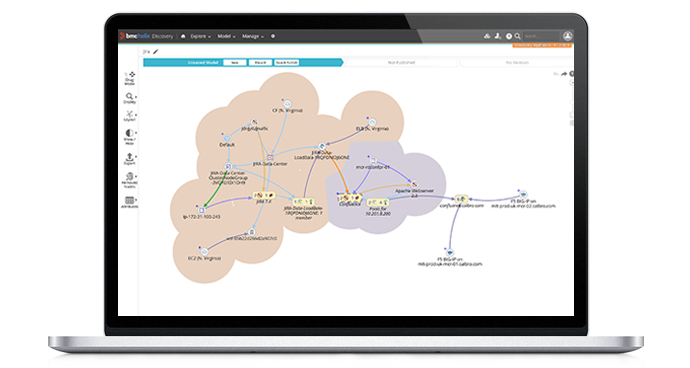Click the user profile avatar icon
Viewport: 690px width, 368px height.
(x=568, y=36)
